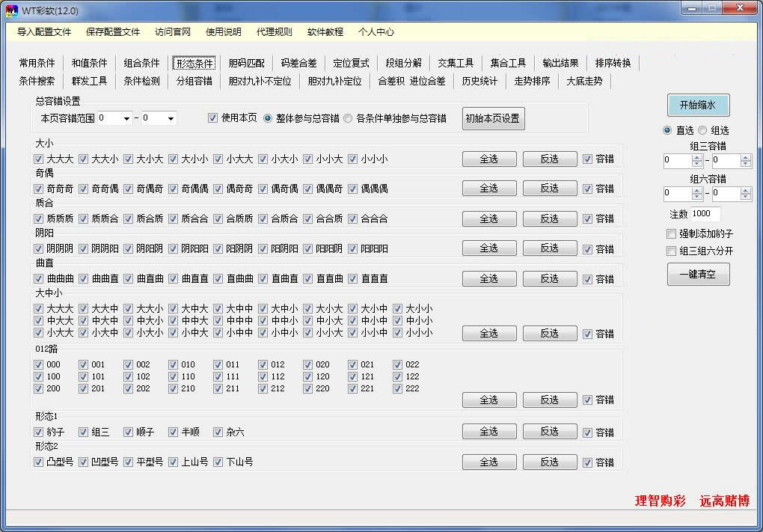The width and height of the screenshot is (763, 532).
Task: Increment the 组三容错 spinner value
Action: (x=697, y=156)
